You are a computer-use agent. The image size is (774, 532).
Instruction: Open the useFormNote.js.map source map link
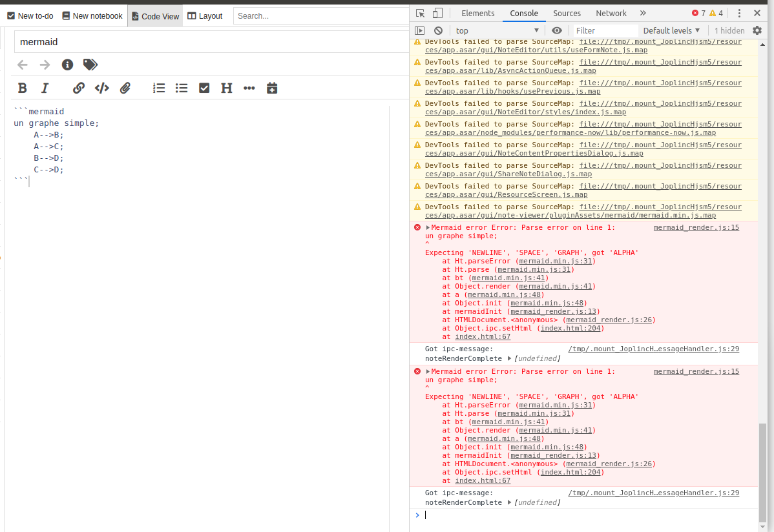583,46
